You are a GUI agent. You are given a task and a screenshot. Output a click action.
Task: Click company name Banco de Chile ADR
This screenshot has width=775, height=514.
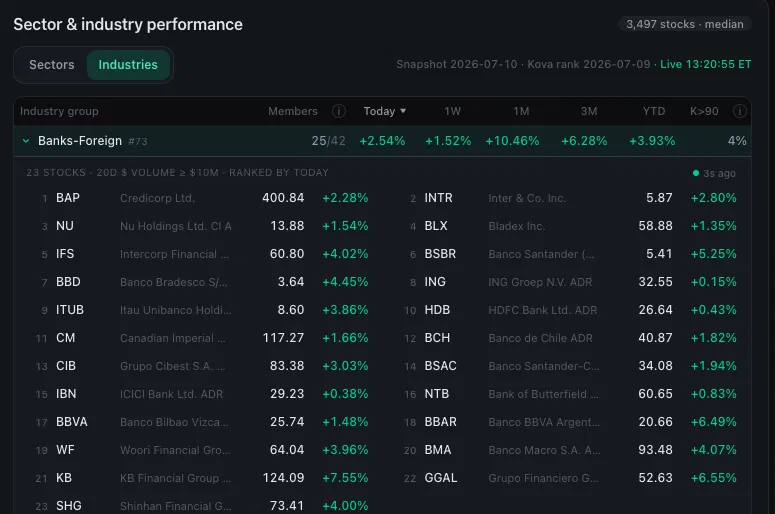pyautogui.click(x=540, y=338)
